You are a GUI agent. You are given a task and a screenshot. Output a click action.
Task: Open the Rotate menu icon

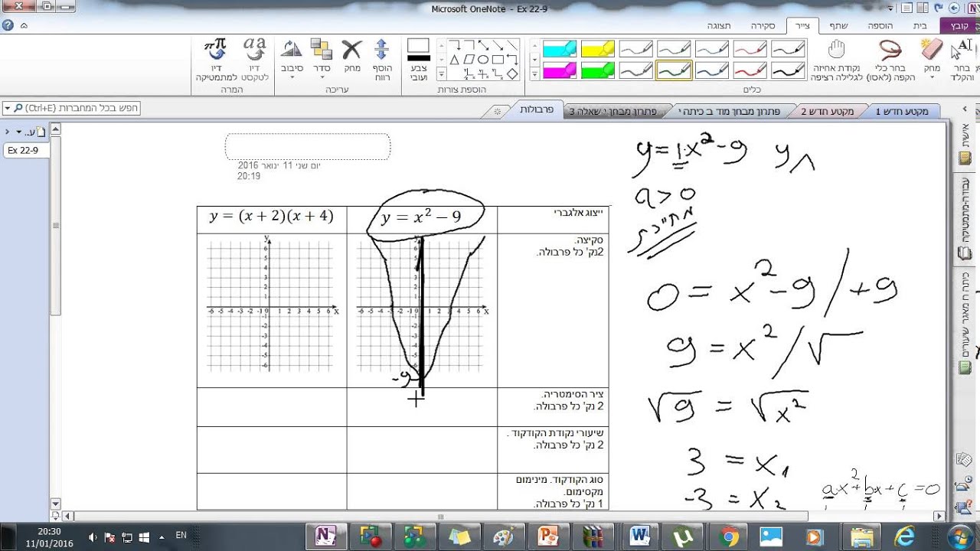click(292, 60)
